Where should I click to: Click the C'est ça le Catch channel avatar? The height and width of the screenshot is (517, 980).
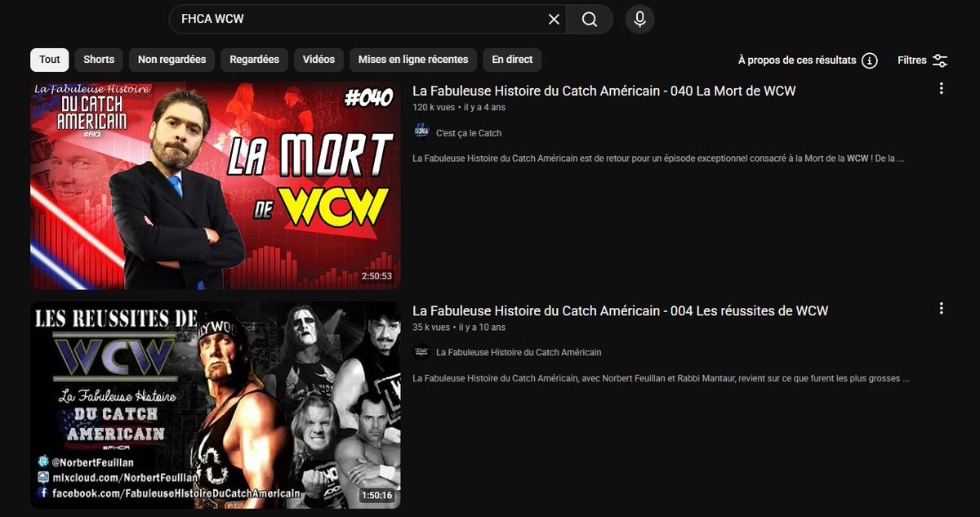(x=421, y=132)
